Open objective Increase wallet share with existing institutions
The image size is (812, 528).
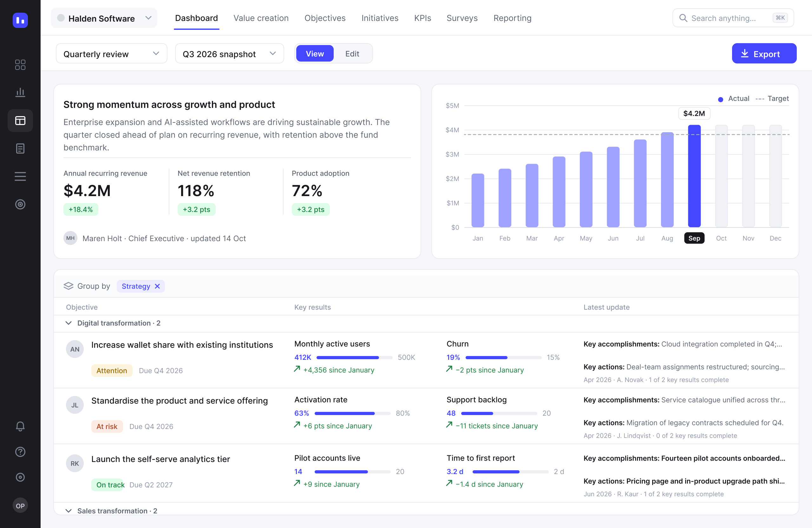pos(182,345)
